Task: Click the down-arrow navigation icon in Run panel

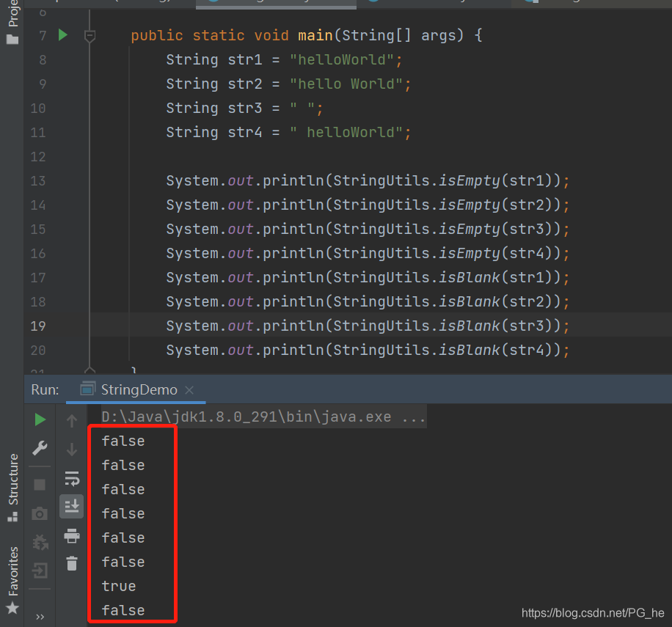Action: (x=71, y=448)
